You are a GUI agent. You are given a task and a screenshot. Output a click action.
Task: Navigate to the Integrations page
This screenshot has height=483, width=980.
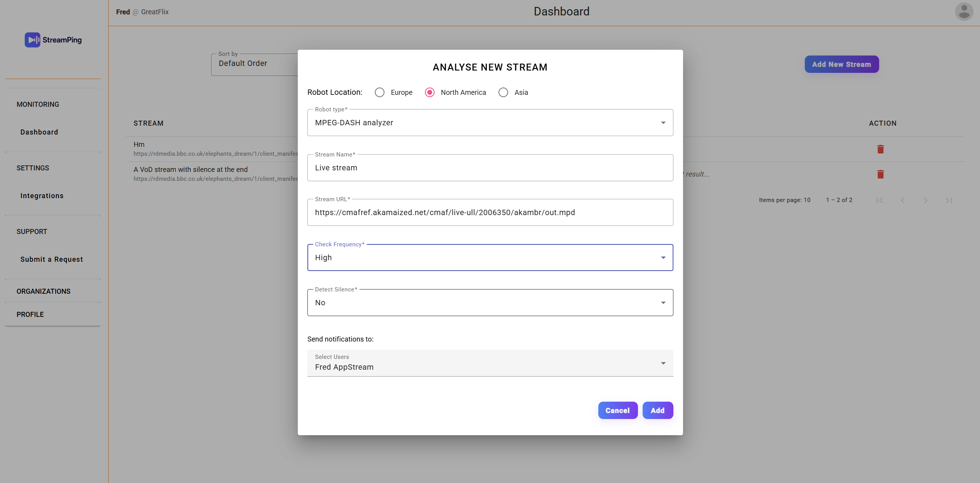(42, 195)
